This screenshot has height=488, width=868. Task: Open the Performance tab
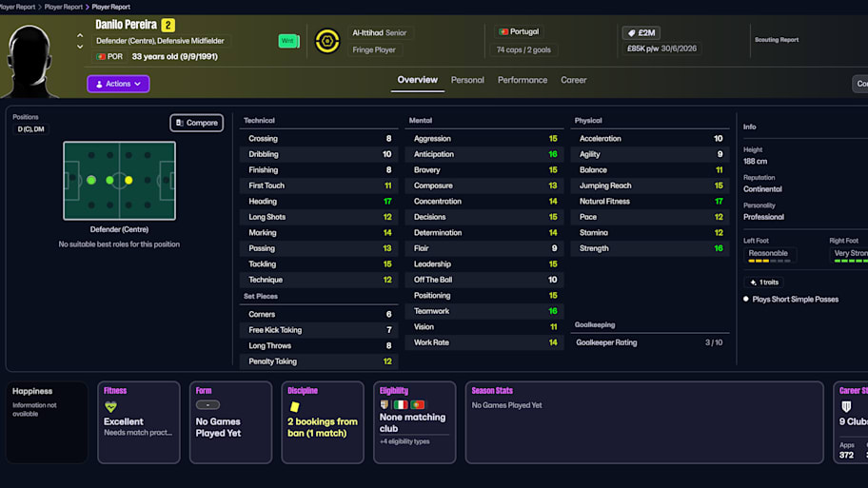click(x=522, y=80)
